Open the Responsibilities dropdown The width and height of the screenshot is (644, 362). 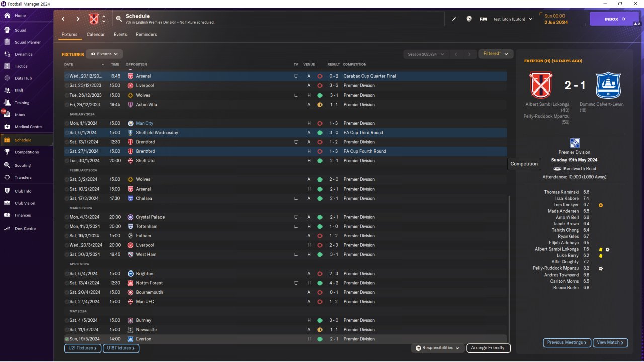click(x=437, y=348)
